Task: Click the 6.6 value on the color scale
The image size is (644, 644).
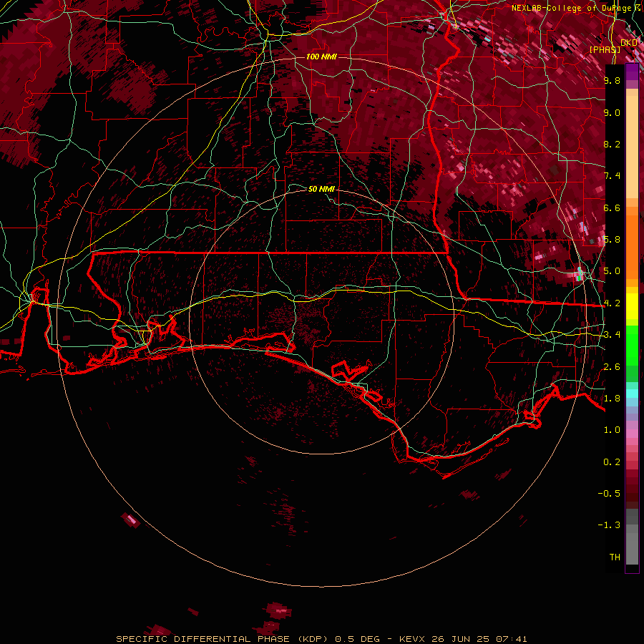Action: click(x=612, y=208)
